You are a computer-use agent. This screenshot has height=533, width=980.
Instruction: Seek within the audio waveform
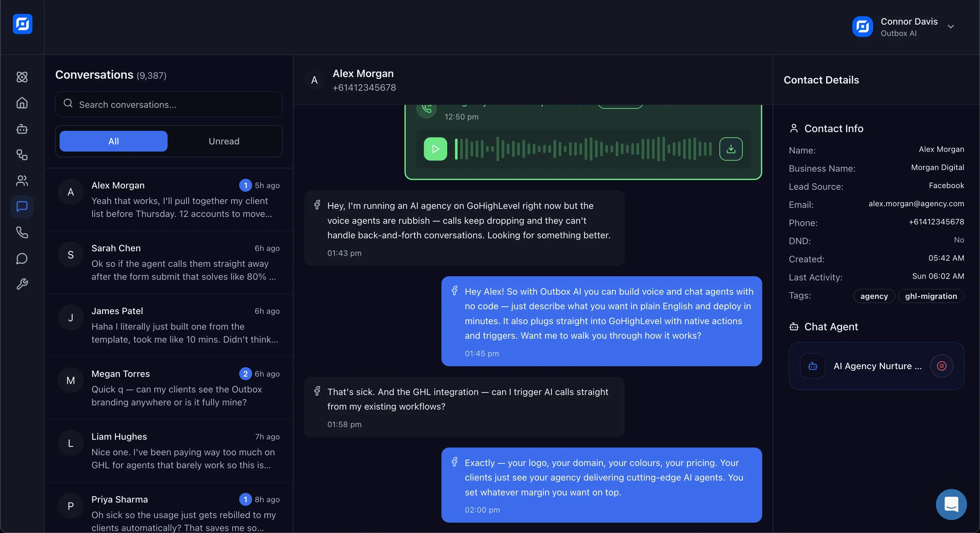click(x=583, y=149)
